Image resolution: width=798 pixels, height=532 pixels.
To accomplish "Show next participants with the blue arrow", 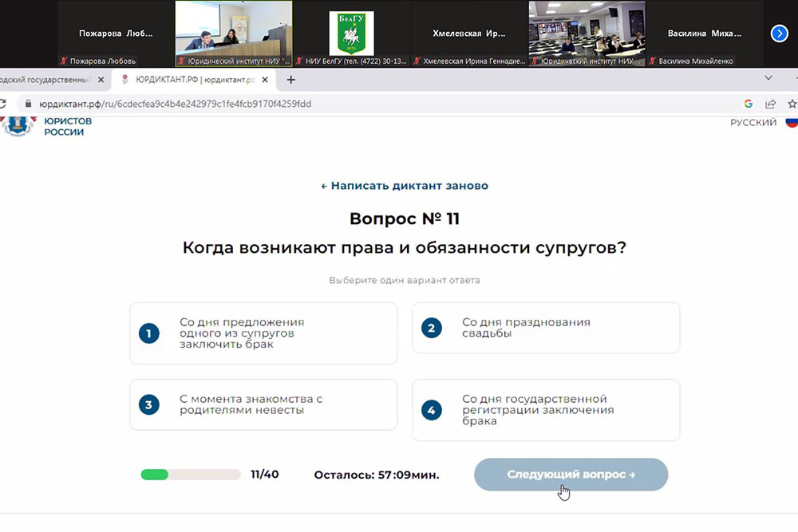I will pos(779,33).
